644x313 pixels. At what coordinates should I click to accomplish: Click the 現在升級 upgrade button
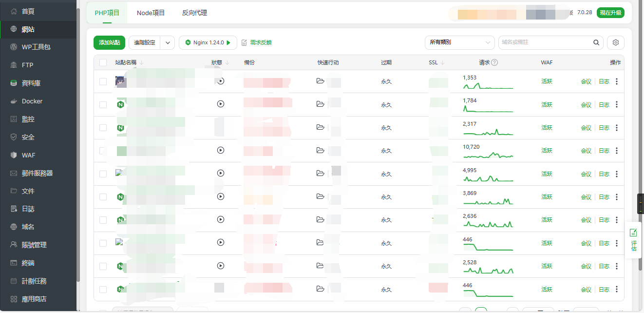[x=610, y=13]
